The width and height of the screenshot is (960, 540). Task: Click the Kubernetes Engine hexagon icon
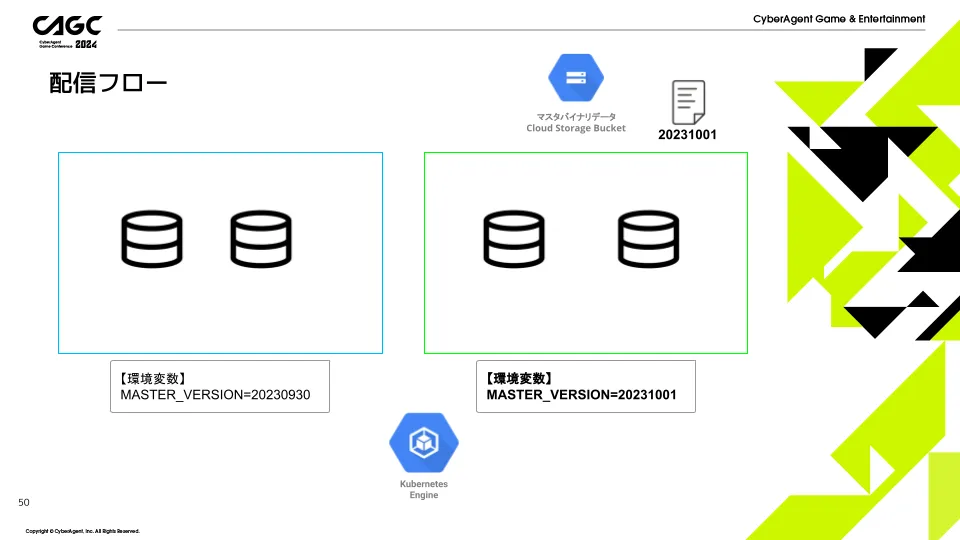tap(424, 441)
